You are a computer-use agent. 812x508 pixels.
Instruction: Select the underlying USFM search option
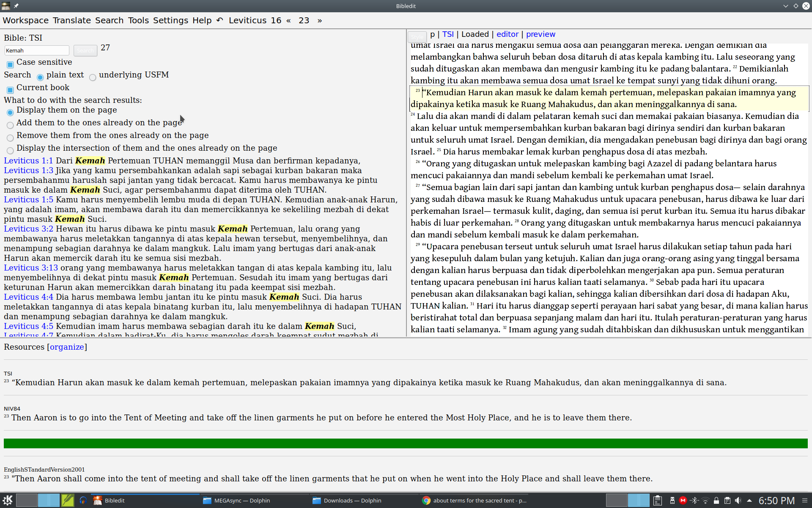click(93, 77)
